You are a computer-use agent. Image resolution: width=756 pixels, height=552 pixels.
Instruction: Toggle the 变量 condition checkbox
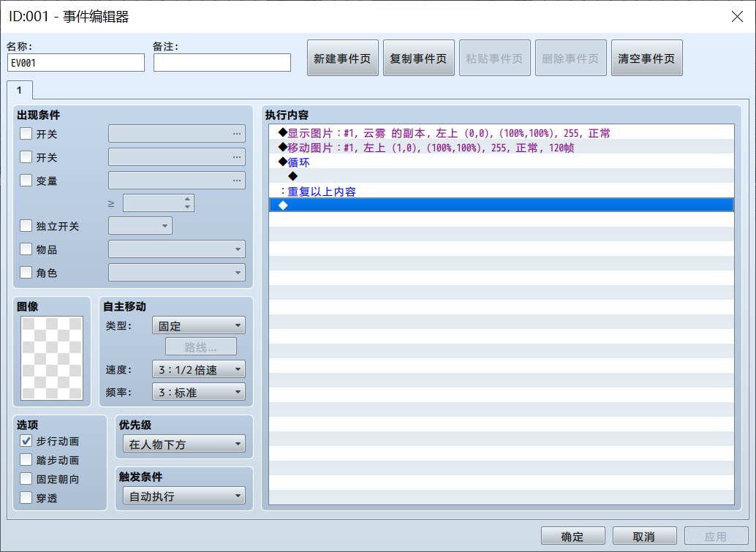pos(26,181)
